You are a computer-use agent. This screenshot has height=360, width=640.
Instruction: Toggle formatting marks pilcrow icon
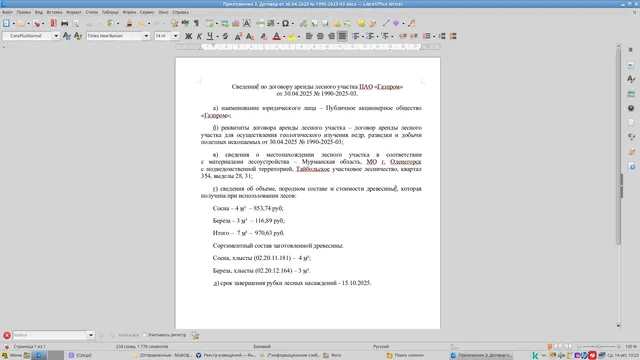[x=196, y=24]
